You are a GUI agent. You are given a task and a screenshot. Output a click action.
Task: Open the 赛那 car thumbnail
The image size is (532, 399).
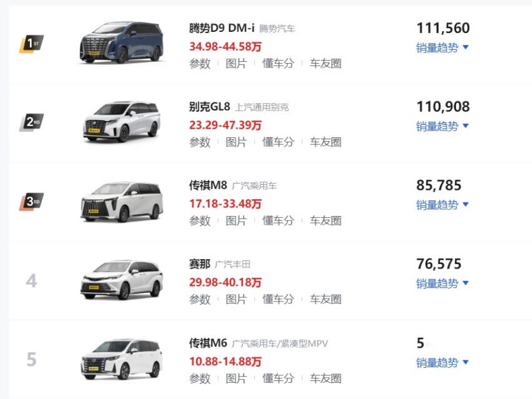(x=122, y=280)
